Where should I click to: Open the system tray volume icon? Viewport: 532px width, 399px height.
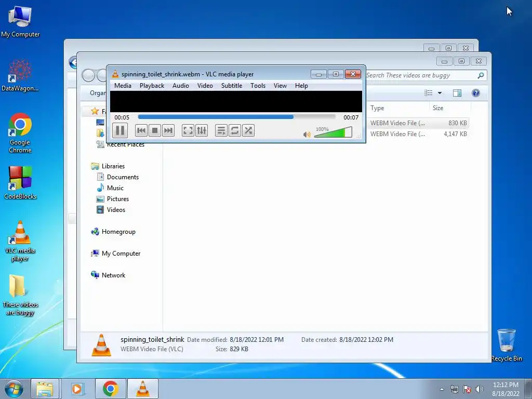(x=479, y=389)
